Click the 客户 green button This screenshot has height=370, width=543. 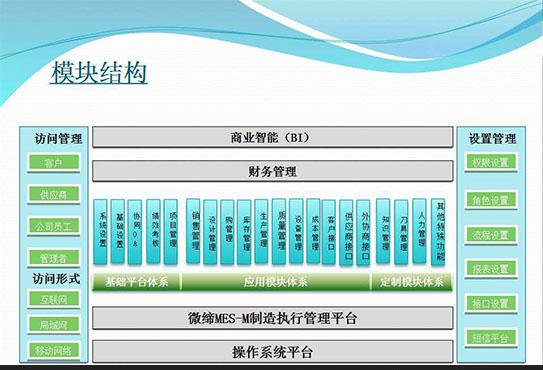pyautogui.click(x=54, y=162)
